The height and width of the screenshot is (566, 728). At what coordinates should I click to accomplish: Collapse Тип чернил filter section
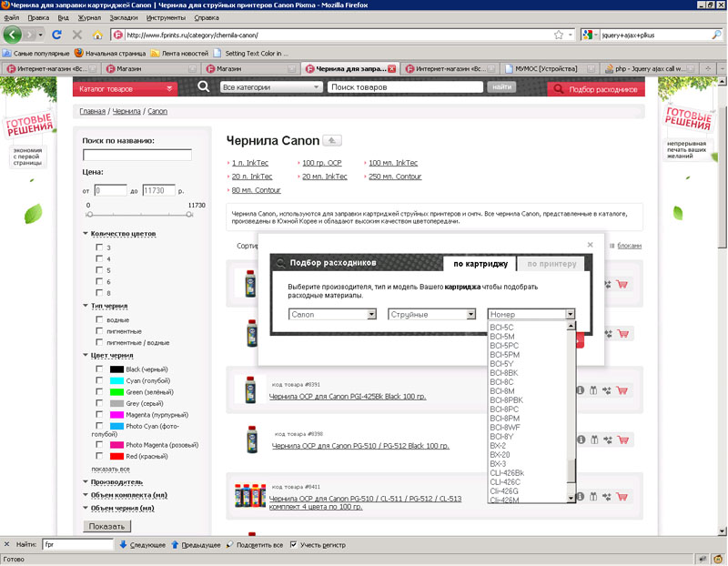[106, 306]
